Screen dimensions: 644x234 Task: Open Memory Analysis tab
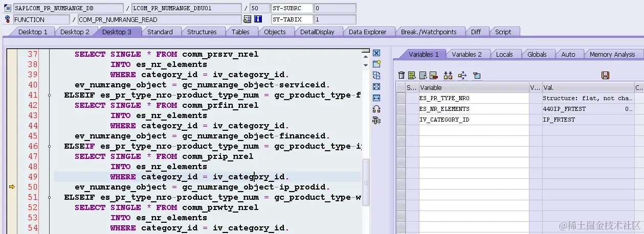(x=612, y=54)
